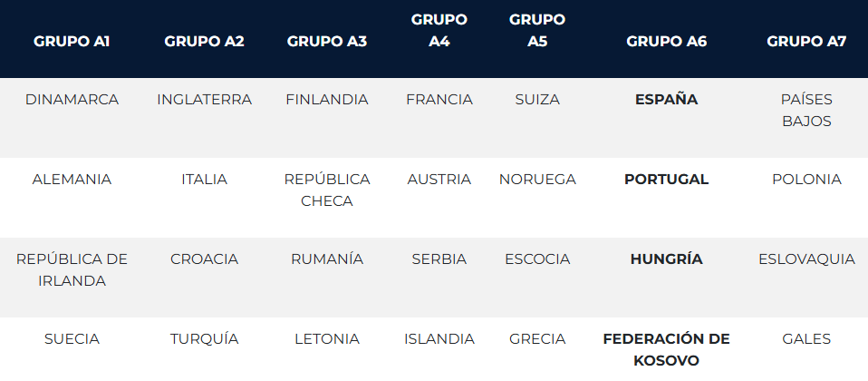The image size is (868, 381).
Task: Click FEDERACIÓN DE KOSOVO cell
Action: (666, 349)
